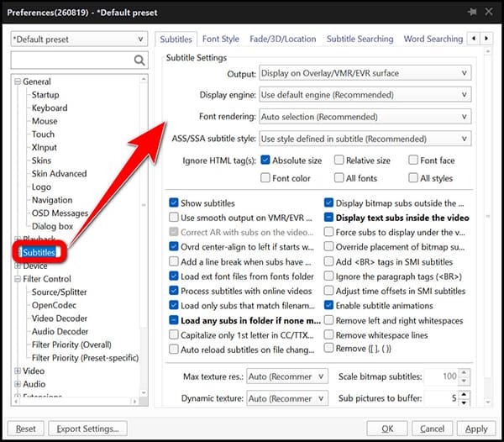Open the Output dropdown
The image size is (504, 442).
[x=365, y=73]
